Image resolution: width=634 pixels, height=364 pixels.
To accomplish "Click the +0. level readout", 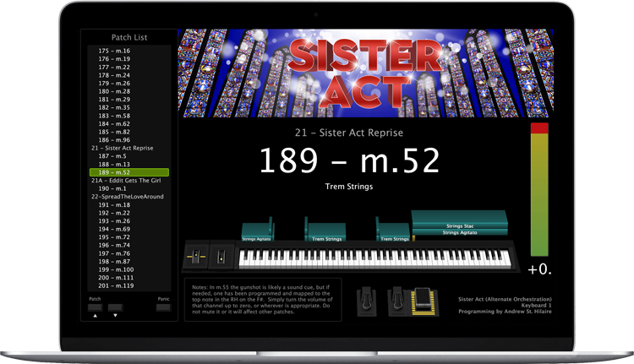I will coord(539,269).
